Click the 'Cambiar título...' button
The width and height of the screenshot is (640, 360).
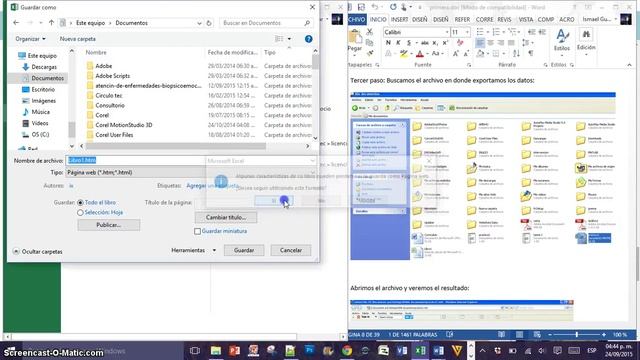[226, 218]
